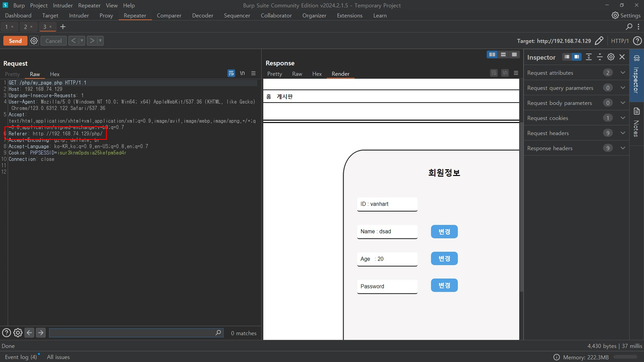The height and width of the screenshot is (362, 644).
Task: Switch Response view to Pretty
Action: coord(275,74)
